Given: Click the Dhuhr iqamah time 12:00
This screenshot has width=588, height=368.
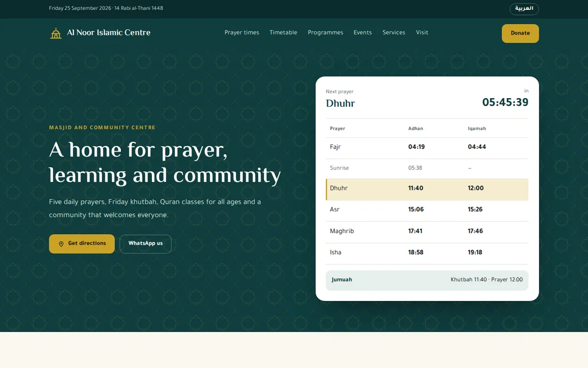Looking at the screenshot, I should coord(475,188).
